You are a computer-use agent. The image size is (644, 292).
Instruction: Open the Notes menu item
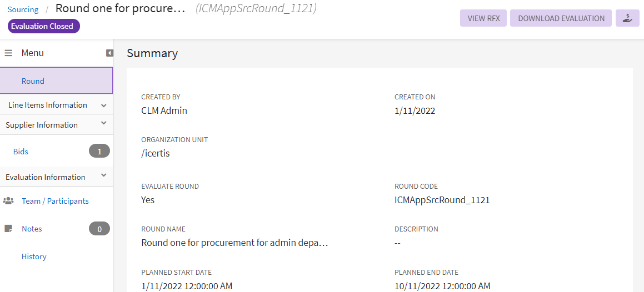point(32,229)
